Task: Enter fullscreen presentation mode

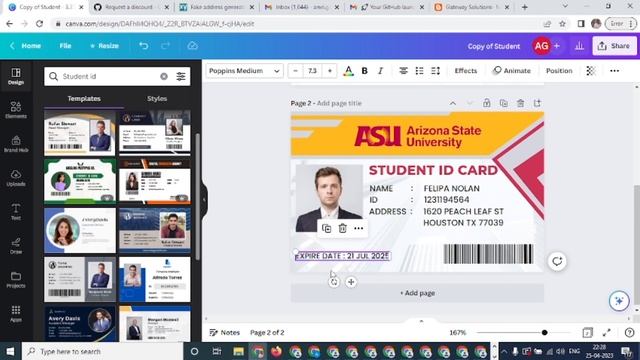Action: coord(607,333)
